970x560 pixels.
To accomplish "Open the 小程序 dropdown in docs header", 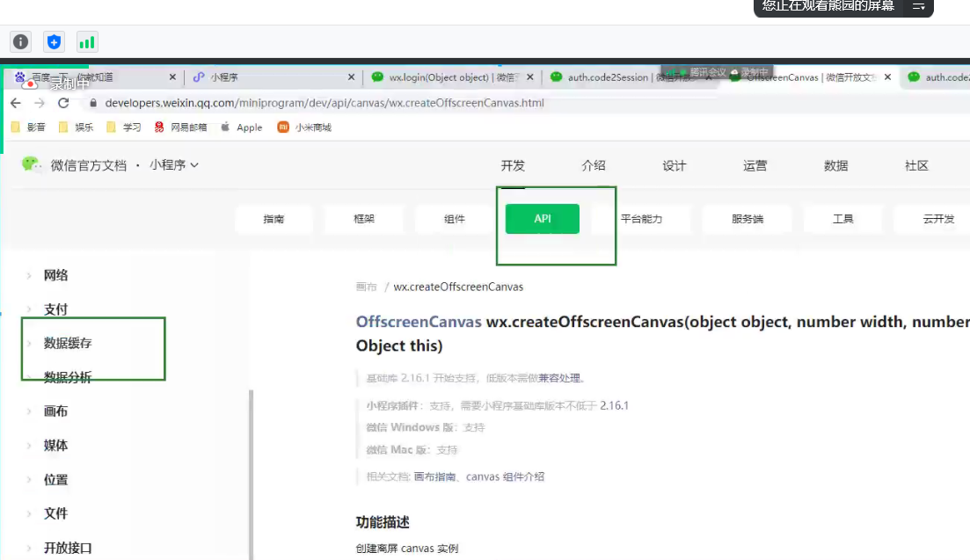I will 174,165.
